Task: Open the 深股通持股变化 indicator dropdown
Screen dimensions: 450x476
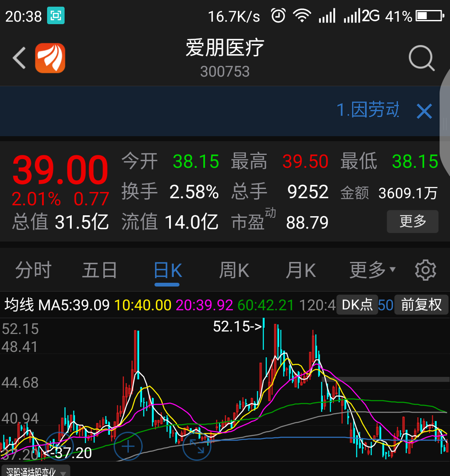Action: (x=33, y=472)
